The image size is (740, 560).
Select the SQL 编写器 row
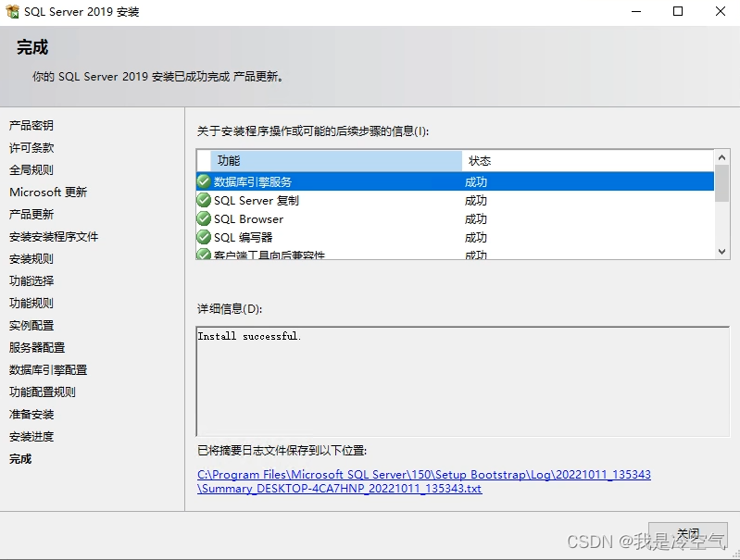[455, 237]
